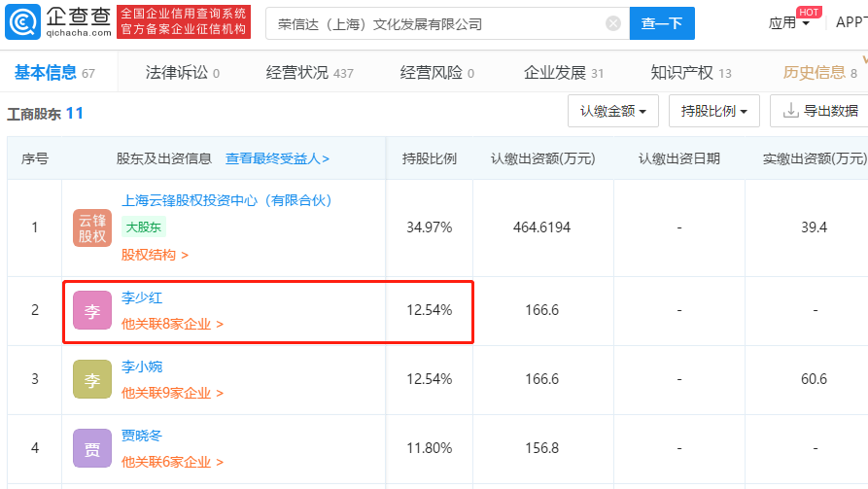Open 查看最终受益人 link
The image size is (868, 489).
[x=277, y=158]
